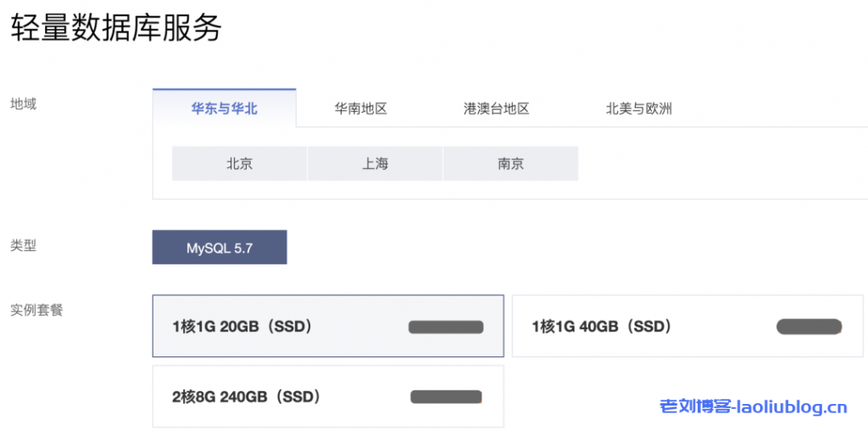
Task: Click the redacted price on the 20GB plan
Action: [446, 327]
